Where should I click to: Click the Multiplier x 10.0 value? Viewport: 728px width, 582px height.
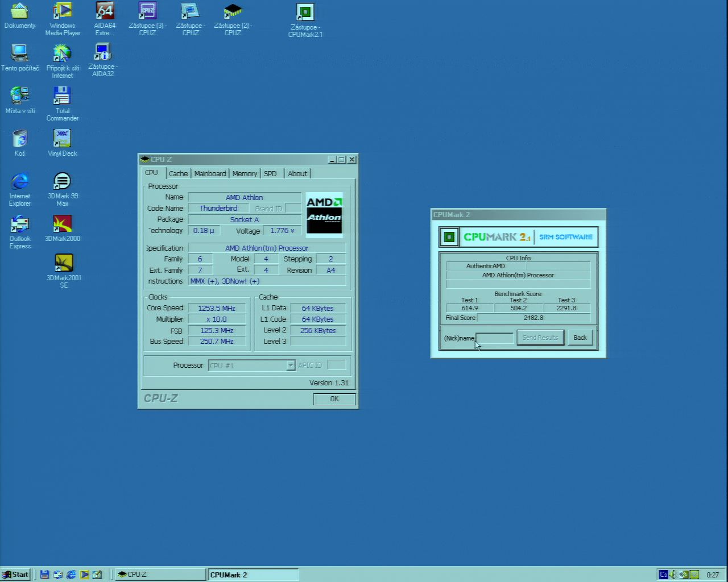pos(217,319)
